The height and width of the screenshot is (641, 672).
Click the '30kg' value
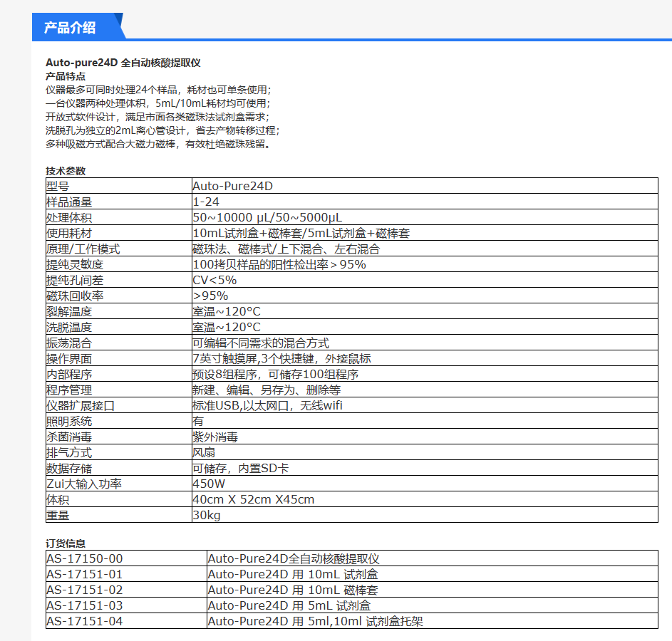[x=207, y=515]
